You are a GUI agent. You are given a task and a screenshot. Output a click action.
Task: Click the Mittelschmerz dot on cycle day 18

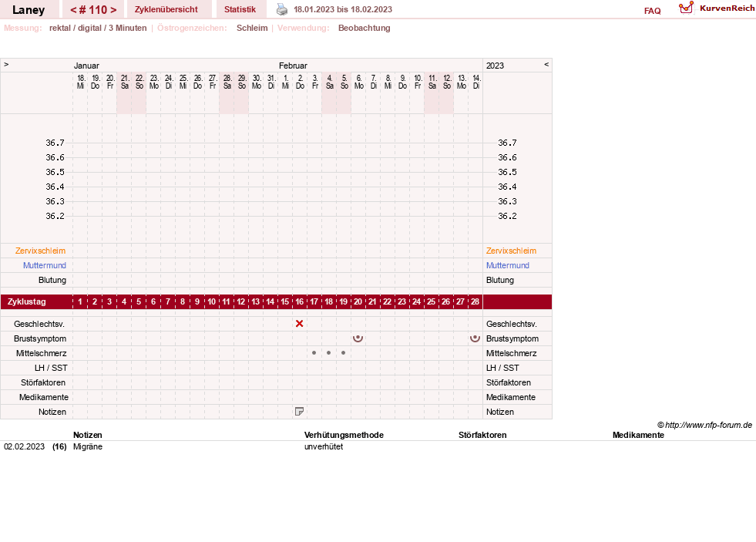click(x=328, y=353)
